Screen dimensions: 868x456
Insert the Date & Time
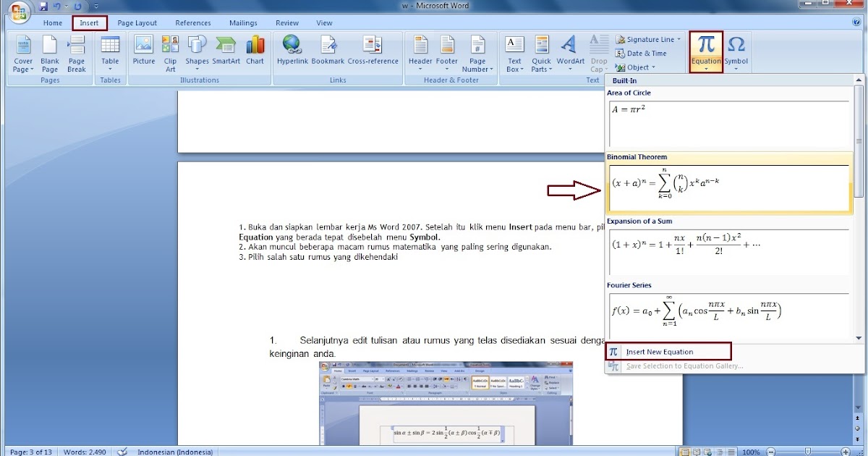[642, 53]
